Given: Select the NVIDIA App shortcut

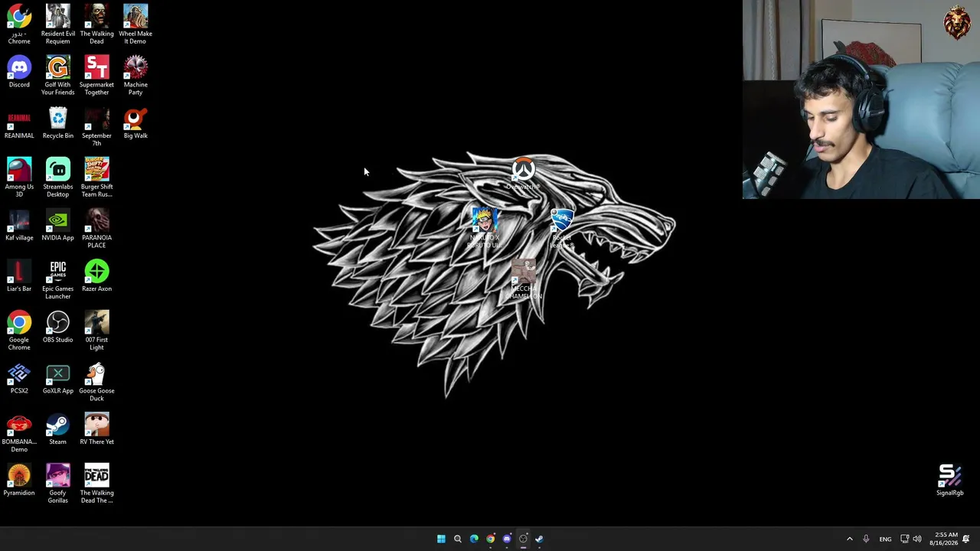Looking at the screenshot, I should (58, 225).
